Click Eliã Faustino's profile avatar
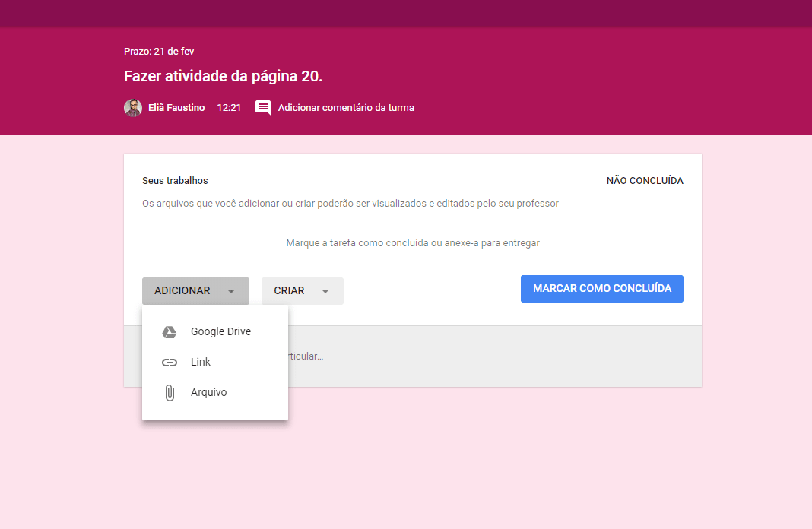812x529 pixels. pyautogui.click(x=133, y=108)
